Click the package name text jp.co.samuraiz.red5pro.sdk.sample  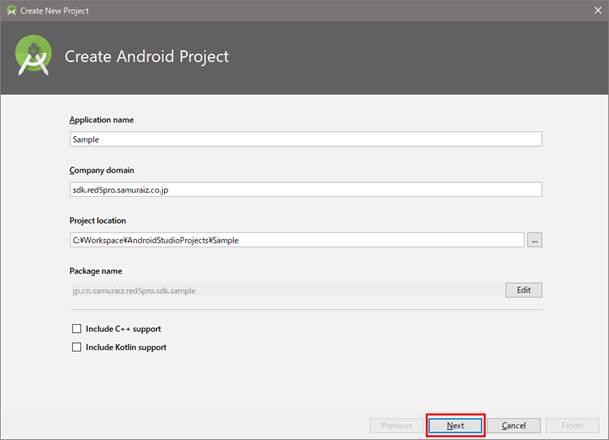pos(134,291)
